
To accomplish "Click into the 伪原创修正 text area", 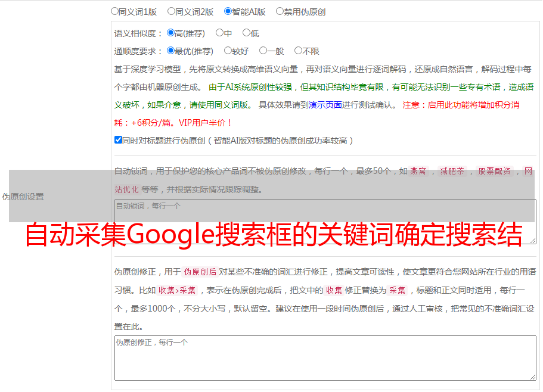I will [325, 358].
